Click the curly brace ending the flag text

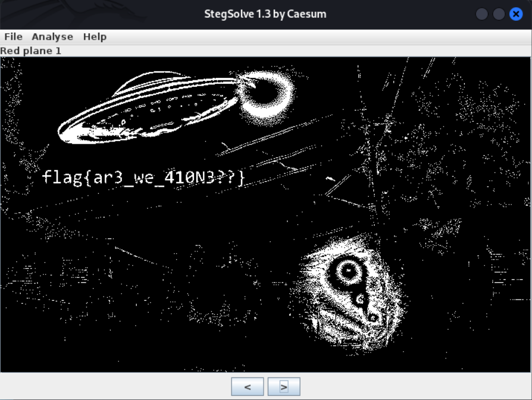tap(241, 177)
